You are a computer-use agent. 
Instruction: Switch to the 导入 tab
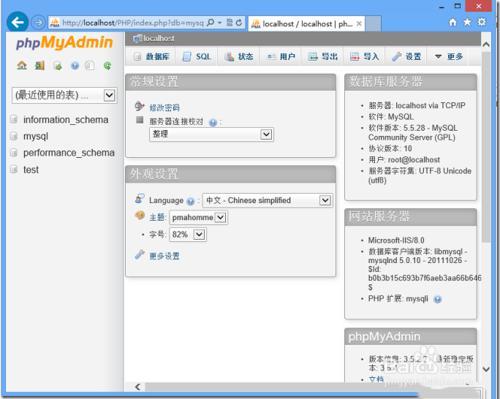click(x=365, y=57)
